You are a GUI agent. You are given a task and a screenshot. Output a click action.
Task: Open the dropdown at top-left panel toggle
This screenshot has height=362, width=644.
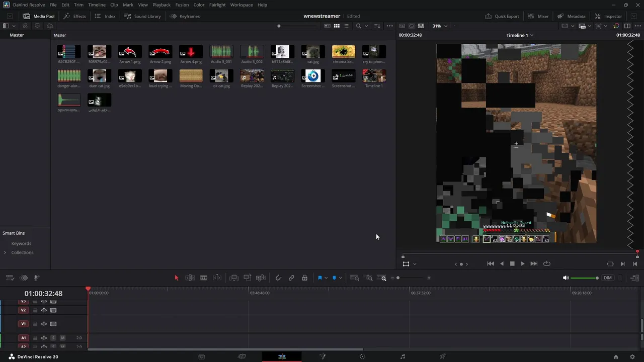[x=13, y=26]
